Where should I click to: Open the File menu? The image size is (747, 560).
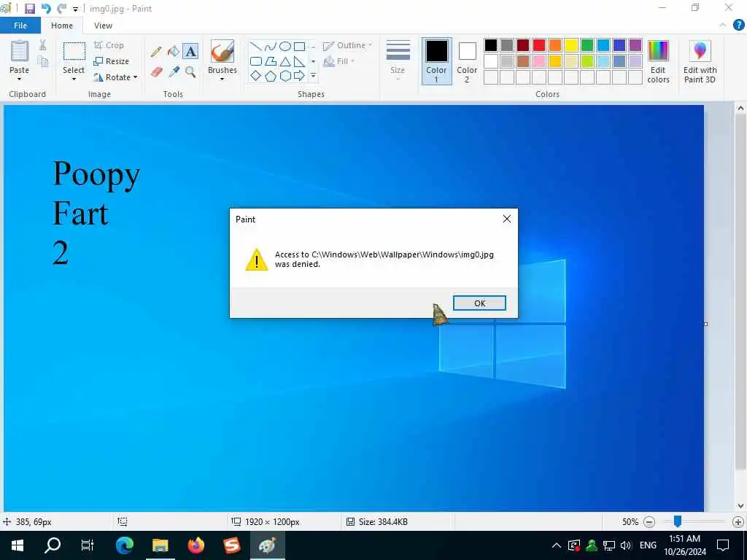(20, 26)
